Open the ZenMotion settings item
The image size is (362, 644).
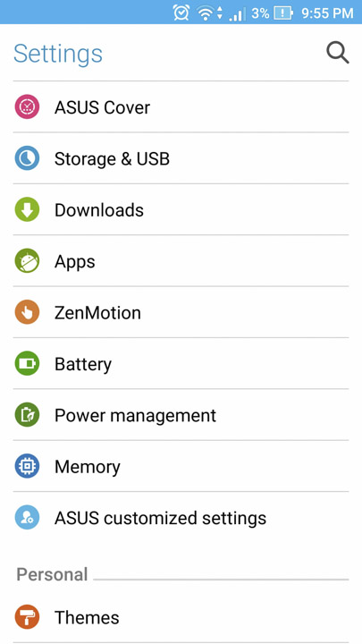[x=181, y=312]
